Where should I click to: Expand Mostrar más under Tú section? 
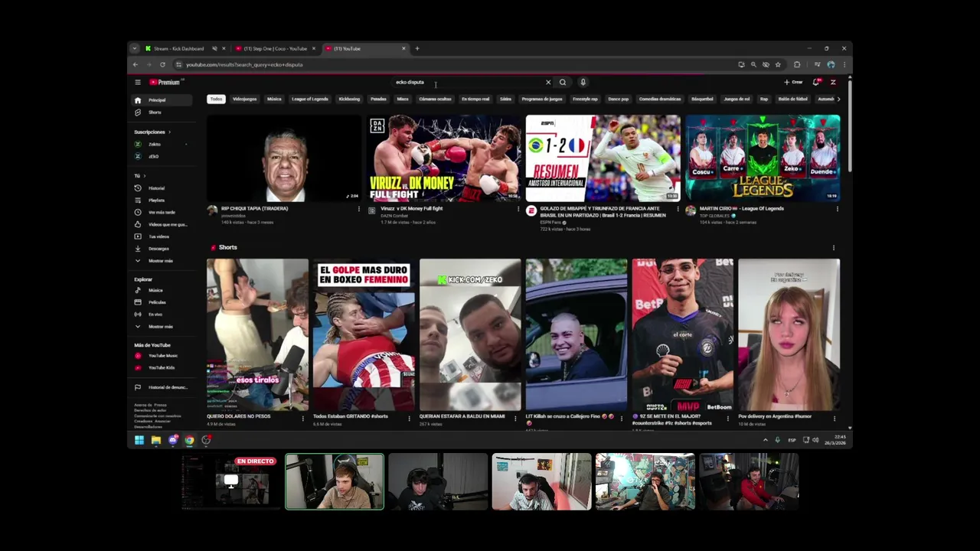tap(162, 261)
